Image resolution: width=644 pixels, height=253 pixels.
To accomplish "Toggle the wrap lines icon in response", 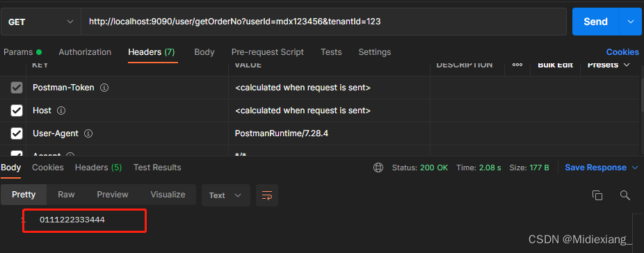I will pyautogui.click(x=267, y=195).
